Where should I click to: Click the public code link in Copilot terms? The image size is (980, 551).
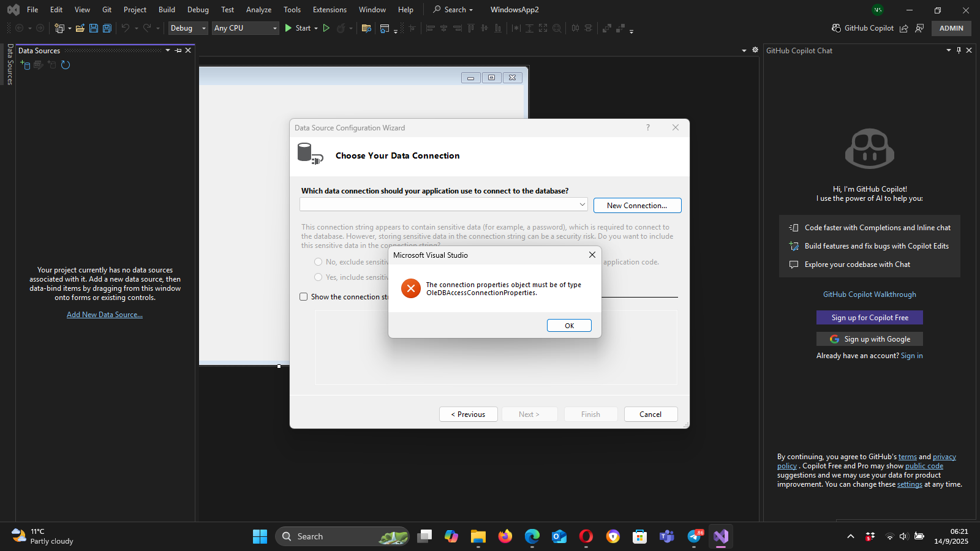coord(924,466)
